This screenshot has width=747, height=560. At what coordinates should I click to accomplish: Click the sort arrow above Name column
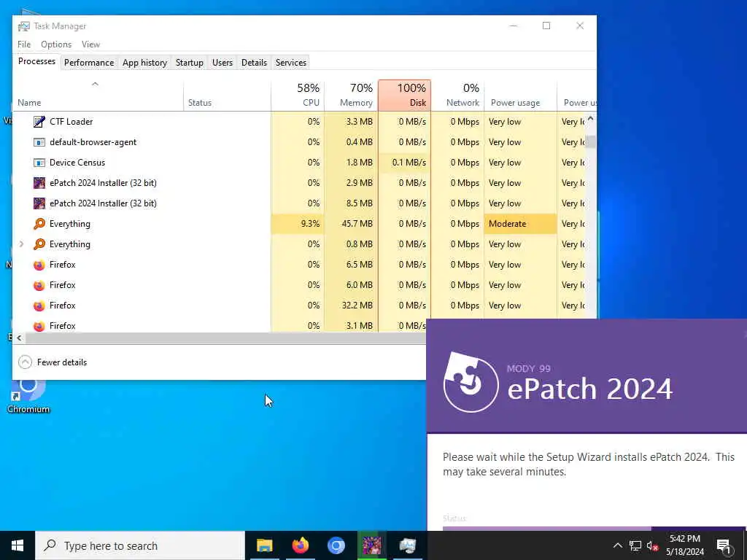pyautogui.click(x=96, y=84)
